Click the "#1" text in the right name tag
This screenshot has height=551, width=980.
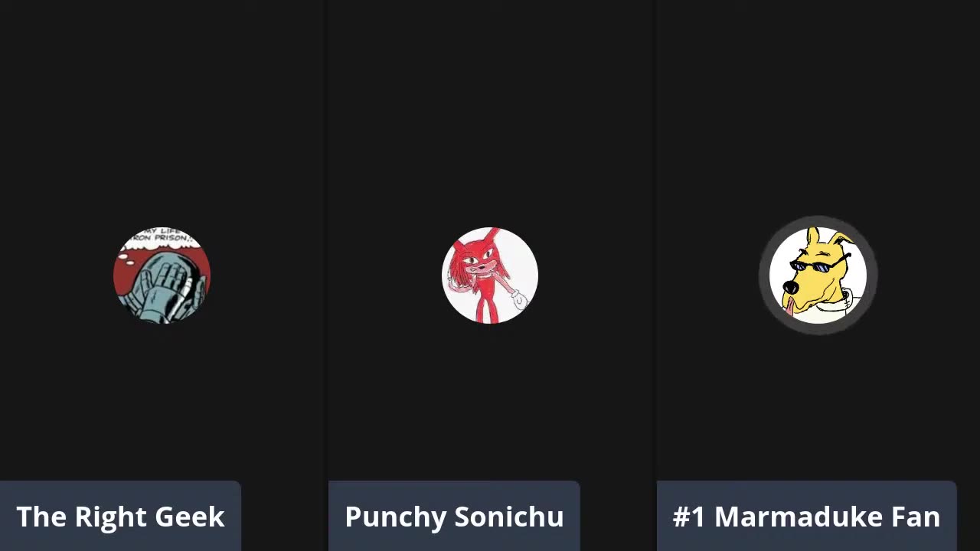(689, 517)
